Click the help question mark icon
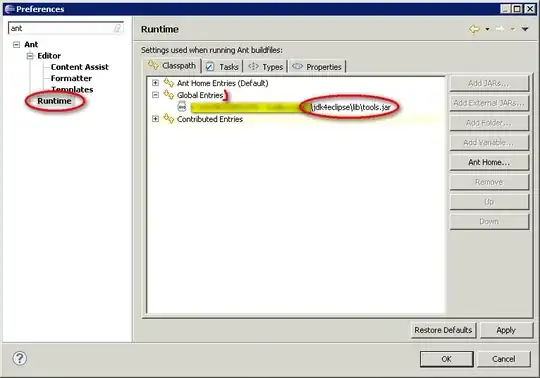540x378 pixels. [20, 358]
